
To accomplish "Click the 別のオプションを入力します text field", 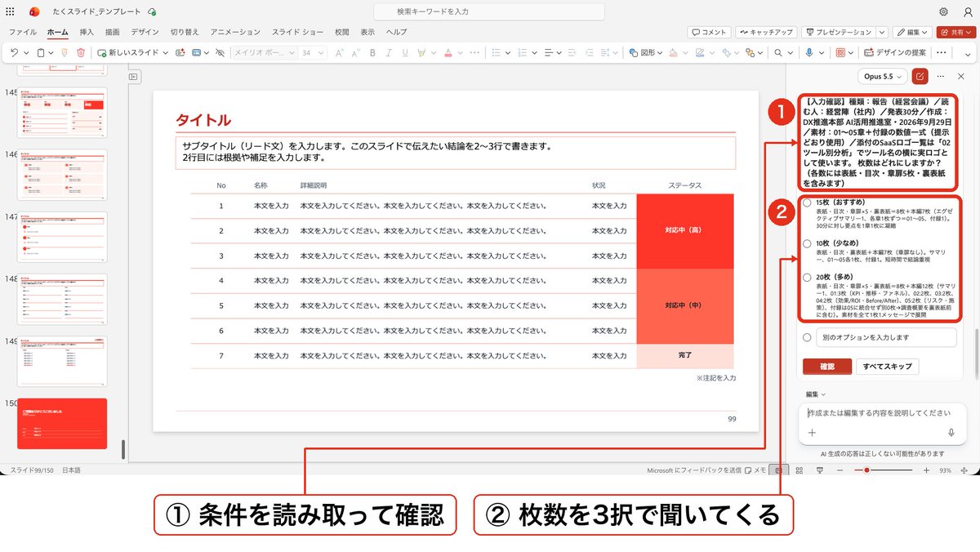I will (886, 337).
